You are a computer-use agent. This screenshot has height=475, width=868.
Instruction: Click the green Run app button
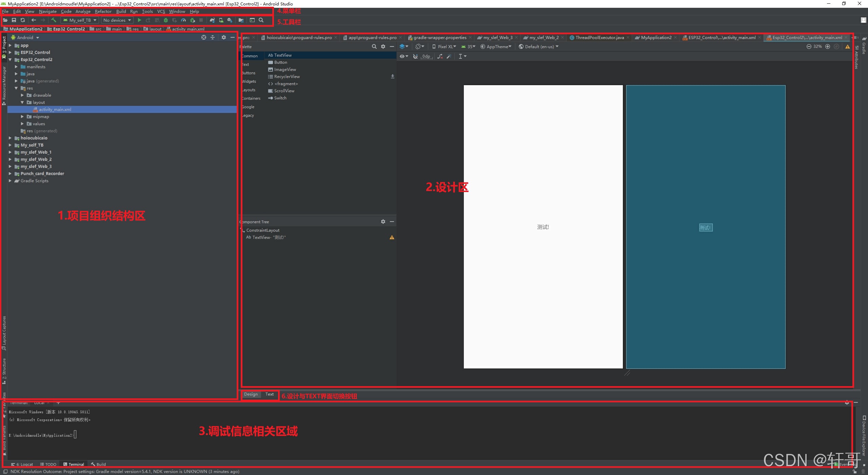pyautogui.click(x=139, y=20)
